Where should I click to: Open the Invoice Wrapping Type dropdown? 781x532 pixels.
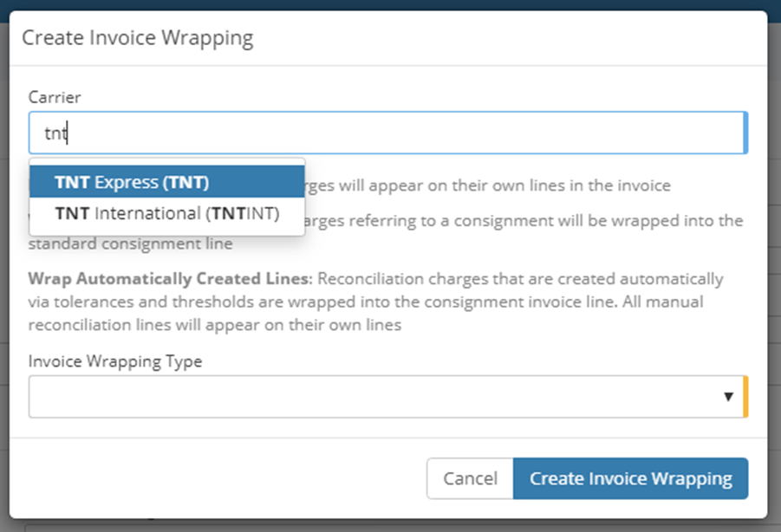coord(388,397)
